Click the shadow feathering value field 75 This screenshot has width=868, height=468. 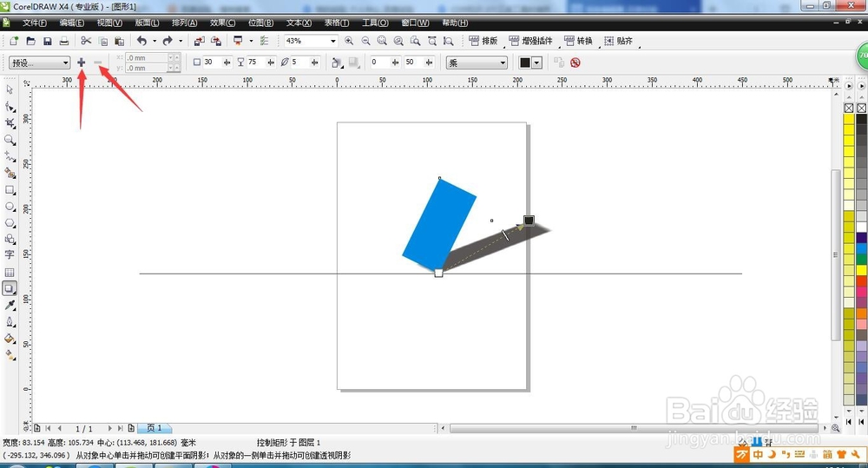coord(256,63)
